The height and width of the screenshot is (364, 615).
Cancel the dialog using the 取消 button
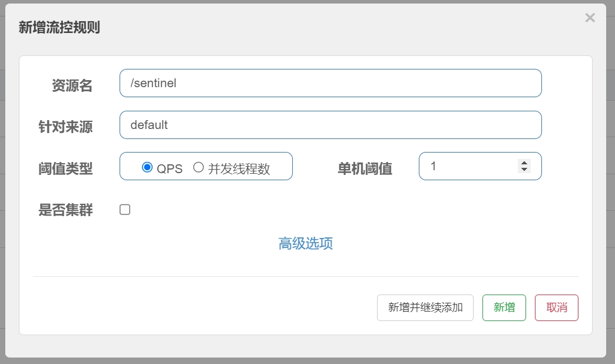point(556,307)
